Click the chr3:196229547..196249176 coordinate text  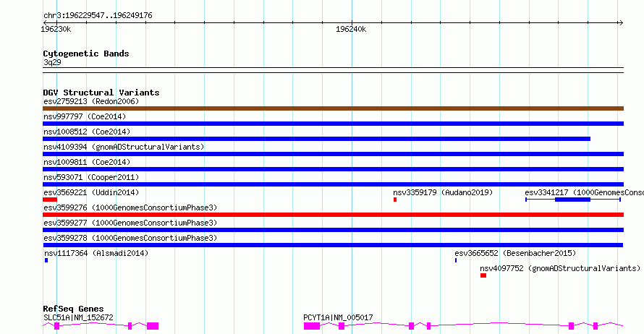pos(98,16)
